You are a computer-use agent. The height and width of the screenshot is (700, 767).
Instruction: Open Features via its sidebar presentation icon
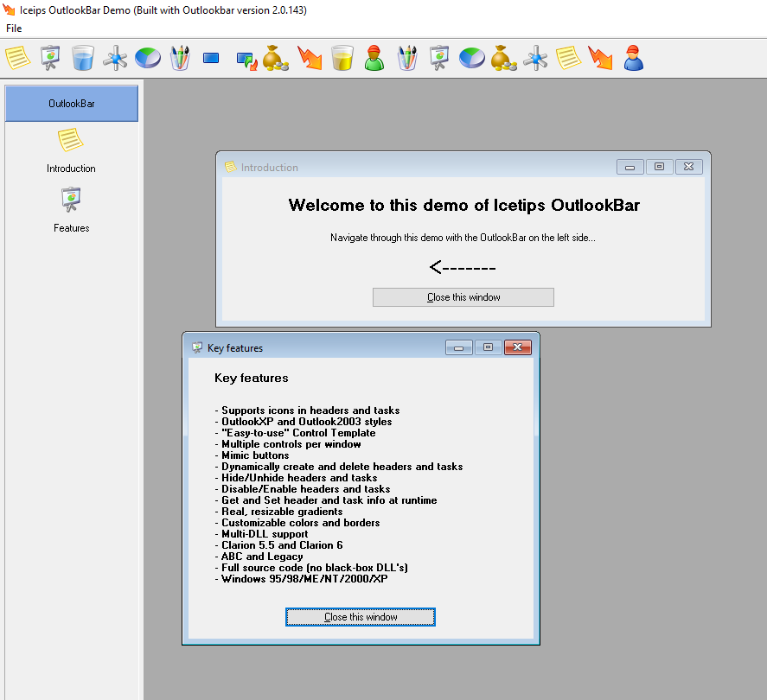71,200
